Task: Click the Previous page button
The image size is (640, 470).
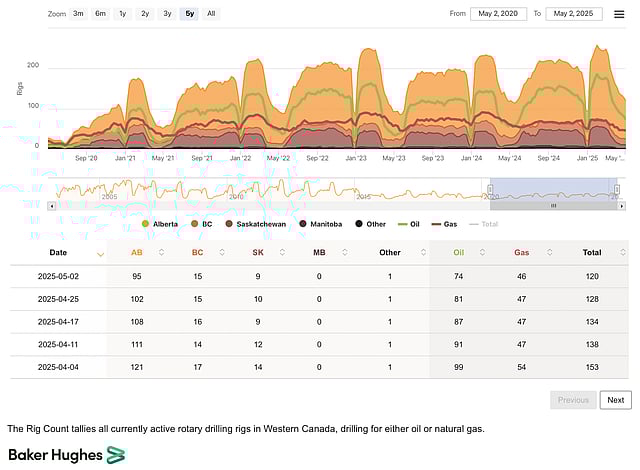Action: click(x=573, y=400)
